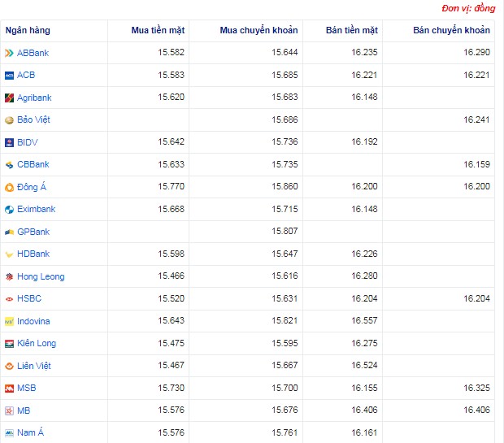Click the Indovina logo icon
The height and width of the screenshot is (443, 504).
9,321
